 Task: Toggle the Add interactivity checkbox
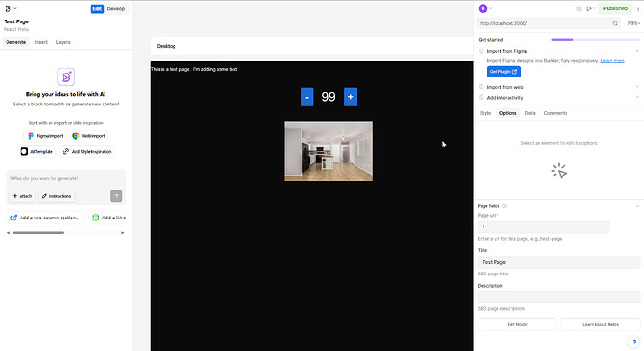(481, 97)
